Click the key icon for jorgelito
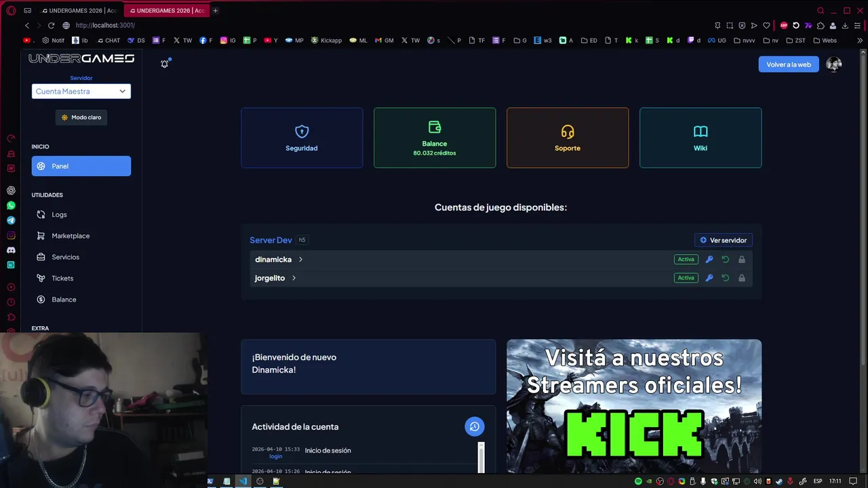Screen dimensions: 868x488 coord(709,278)
